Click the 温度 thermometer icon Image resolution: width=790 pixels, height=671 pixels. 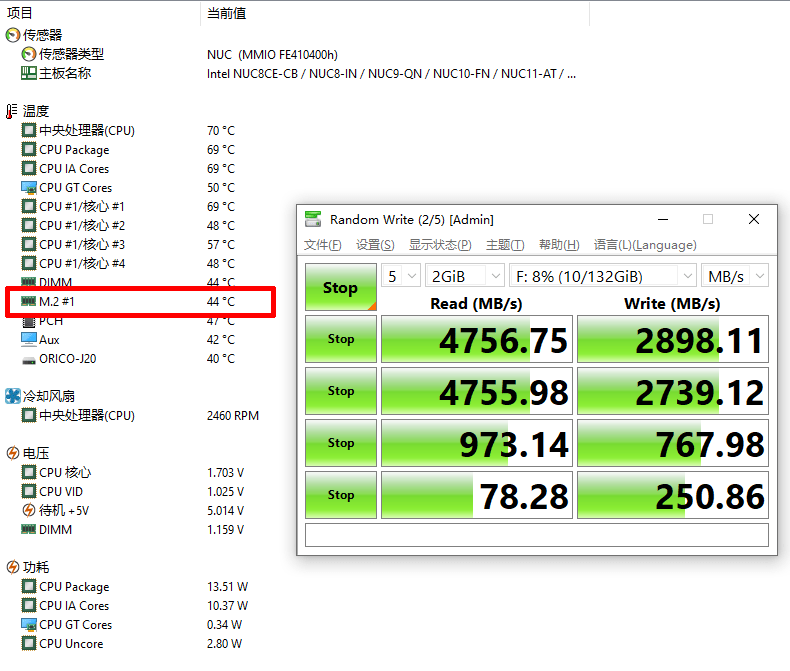coord(12,111)
